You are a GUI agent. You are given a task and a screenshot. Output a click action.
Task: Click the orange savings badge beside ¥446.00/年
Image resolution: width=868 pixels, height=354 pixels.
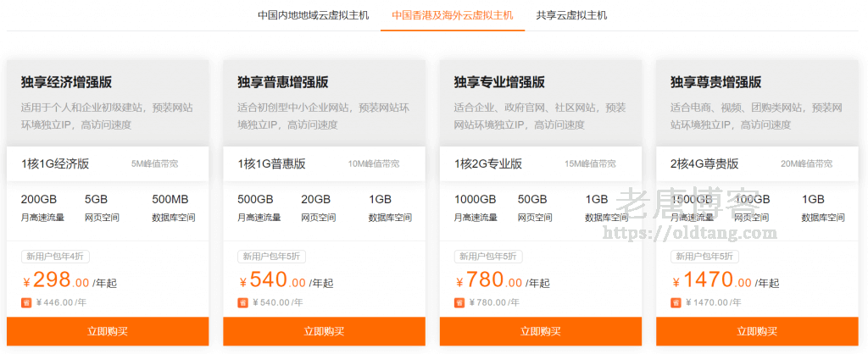[x=25, y=302]
